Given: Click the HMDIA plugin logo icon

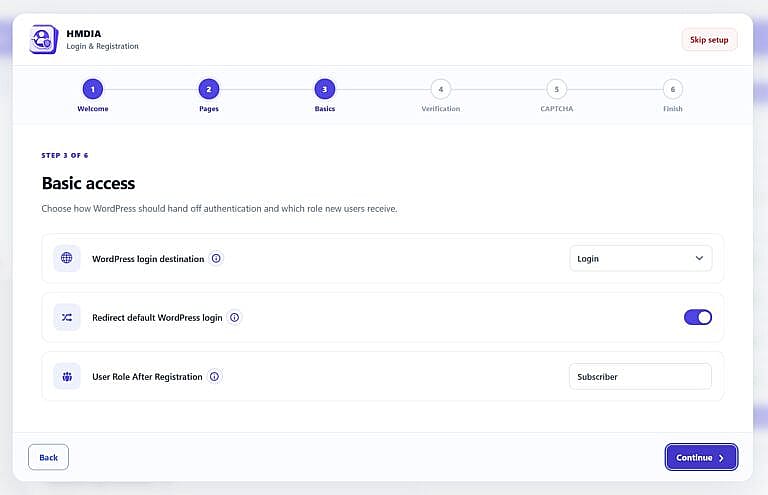Looking at the screenshot, I should (x=44, y=39).
